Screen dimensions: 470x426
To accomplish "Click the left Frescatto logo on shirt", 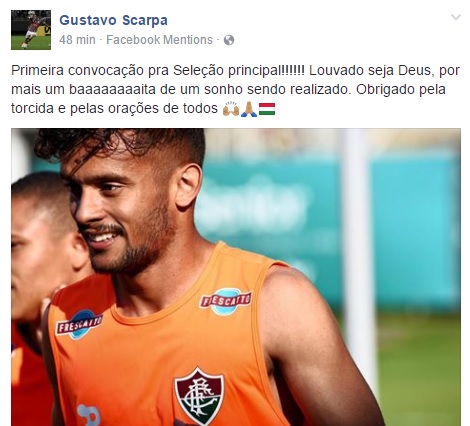I will coord(79,324).
